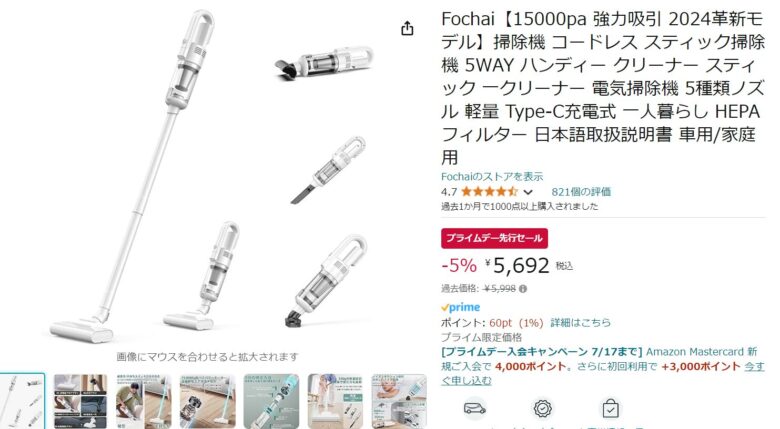Select the second thumbnail with feature grid

[x=80, y=401]
